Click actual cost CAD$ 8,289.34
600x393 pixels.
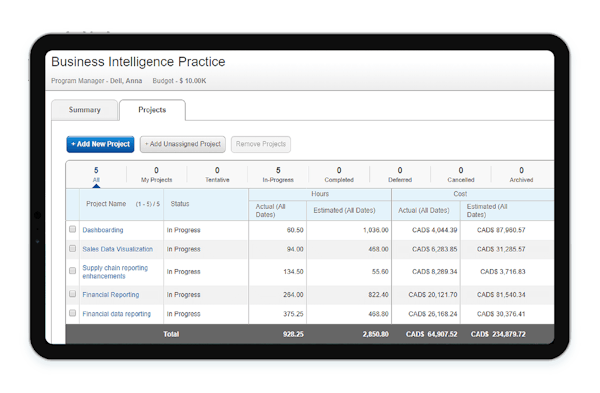(435, 272)
